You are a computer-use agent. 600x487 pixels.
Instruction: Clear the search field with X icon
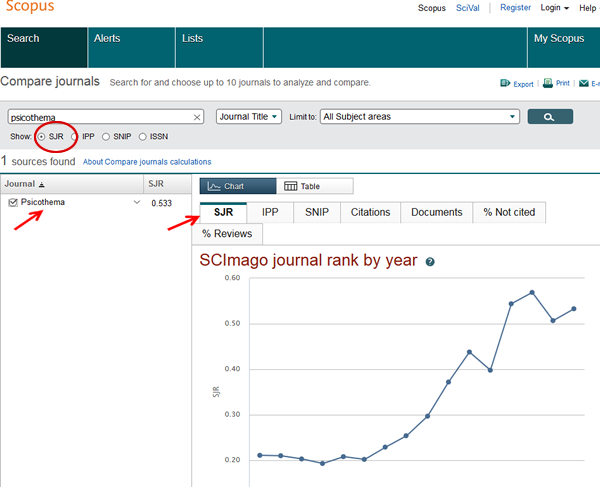197,117
